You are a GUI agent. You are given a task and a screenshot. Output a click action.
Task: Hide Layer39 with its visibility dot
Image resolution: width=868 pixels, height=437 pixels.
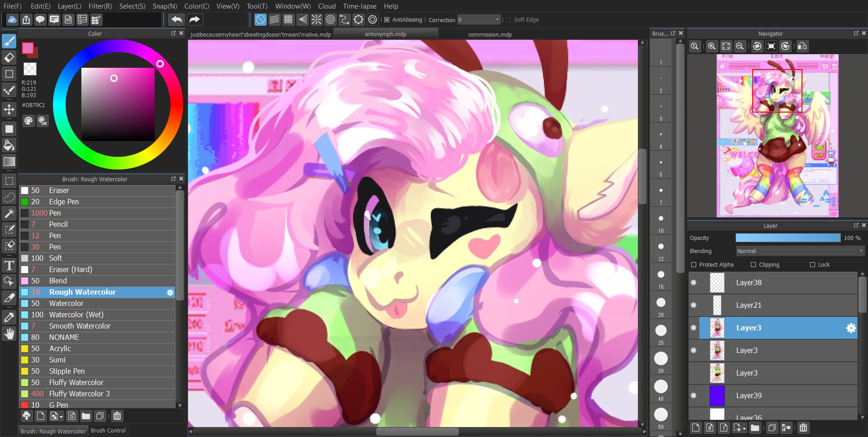[x=693, y=396]
